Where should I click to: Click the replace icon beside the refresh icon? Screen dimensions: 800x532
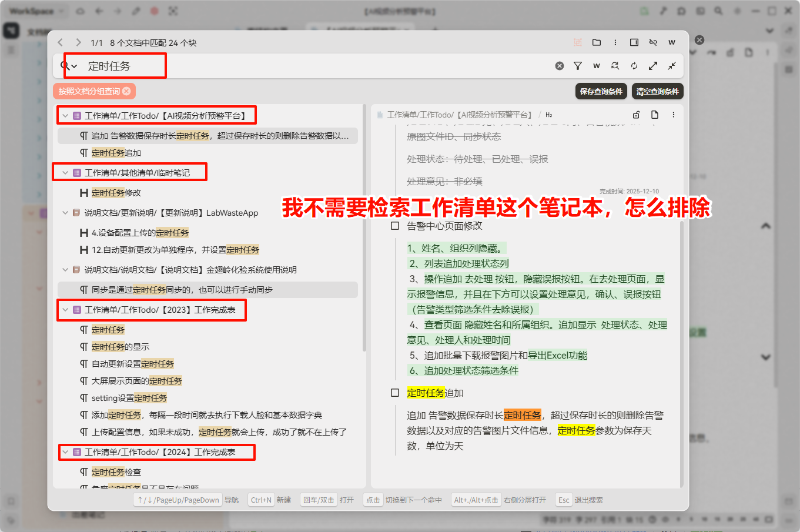[x=615, y=66]
